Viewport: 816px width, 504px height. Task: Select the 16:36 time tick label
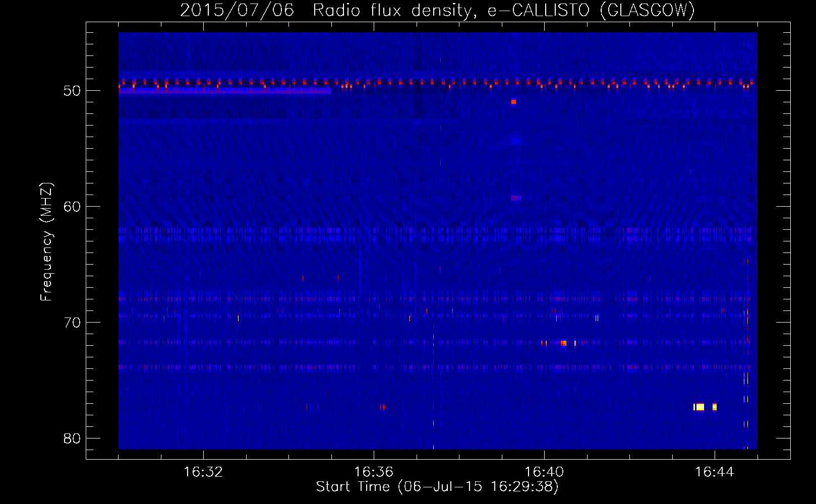(x=374, y=472)
